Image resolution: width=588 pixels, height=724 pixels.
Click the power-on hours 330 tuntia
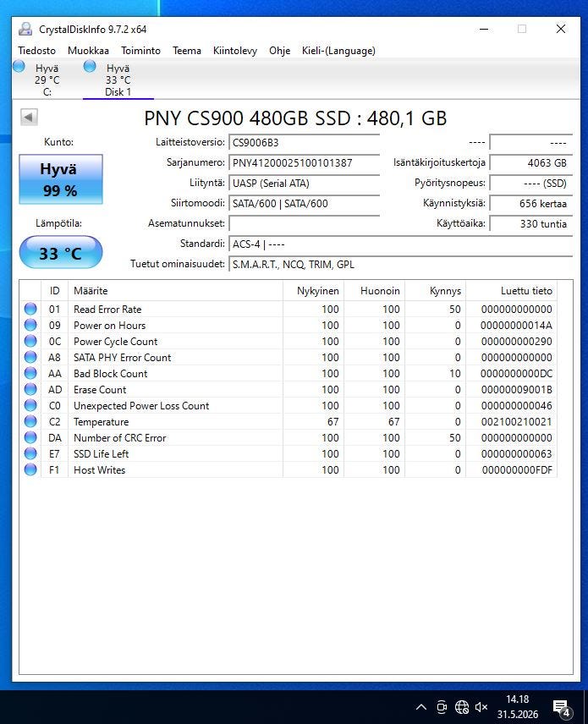pyautogui.click(x=530, y=224)
